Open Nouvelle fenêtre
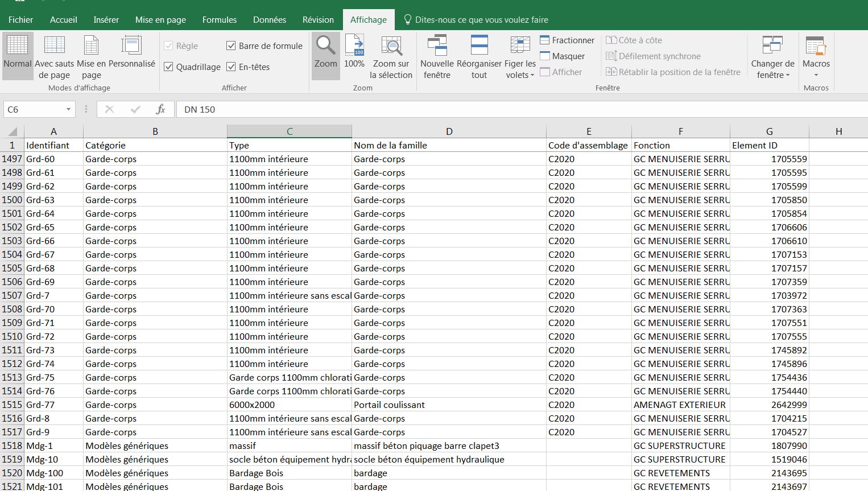The width and height of the screenshot is (868, 491). click(437, 46)
